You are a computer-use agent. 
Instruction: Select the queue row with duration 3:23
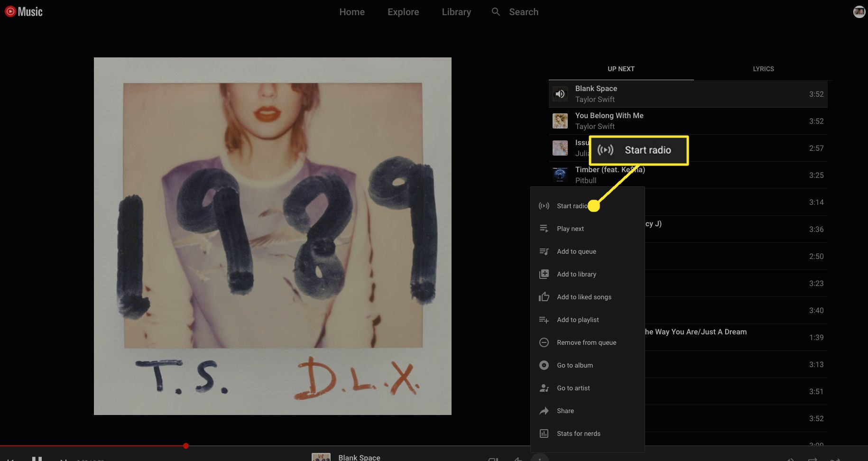736,283
